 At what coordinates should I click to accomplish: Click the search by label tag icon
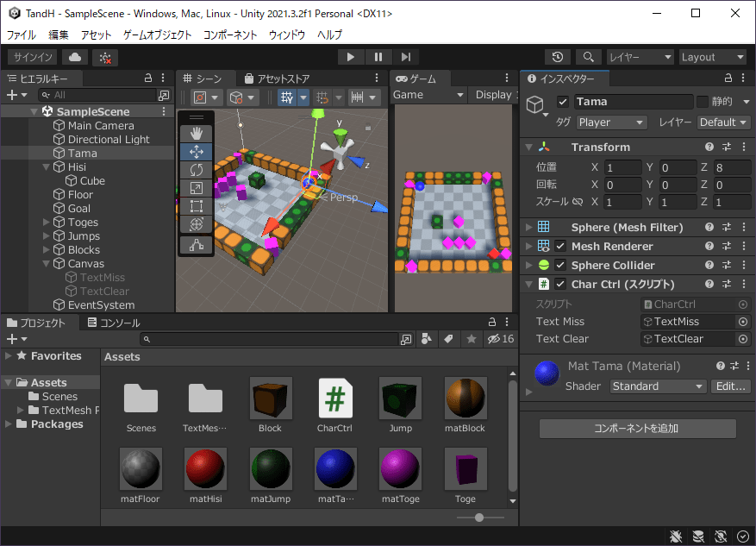point(448,339)
